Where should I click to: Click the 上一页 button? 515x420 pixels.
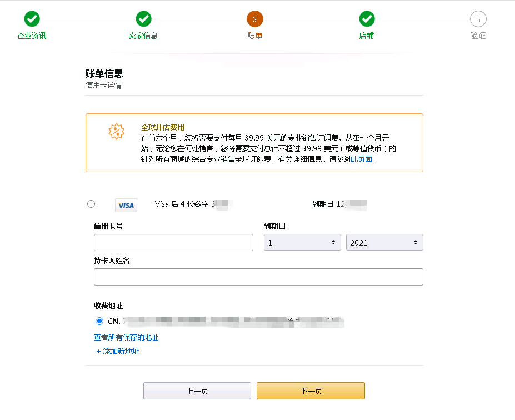coord(197,391)
